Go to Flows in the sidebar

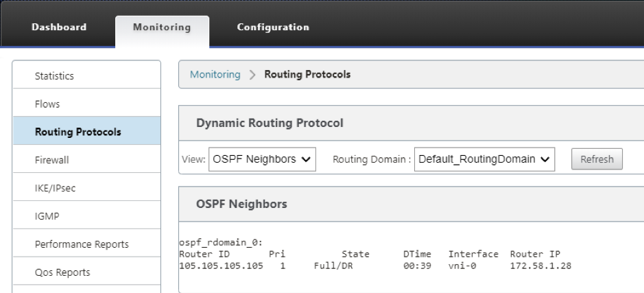86,104
